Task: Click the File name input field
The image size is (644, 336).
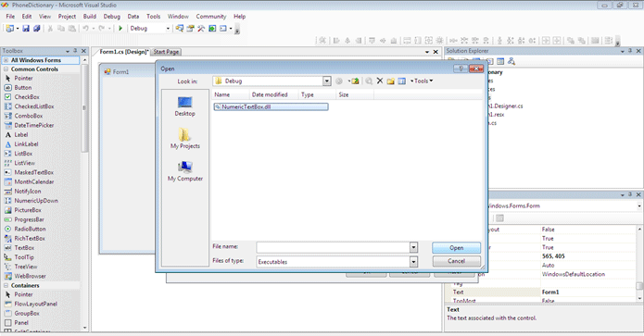Action: click(x=333, y=247)
